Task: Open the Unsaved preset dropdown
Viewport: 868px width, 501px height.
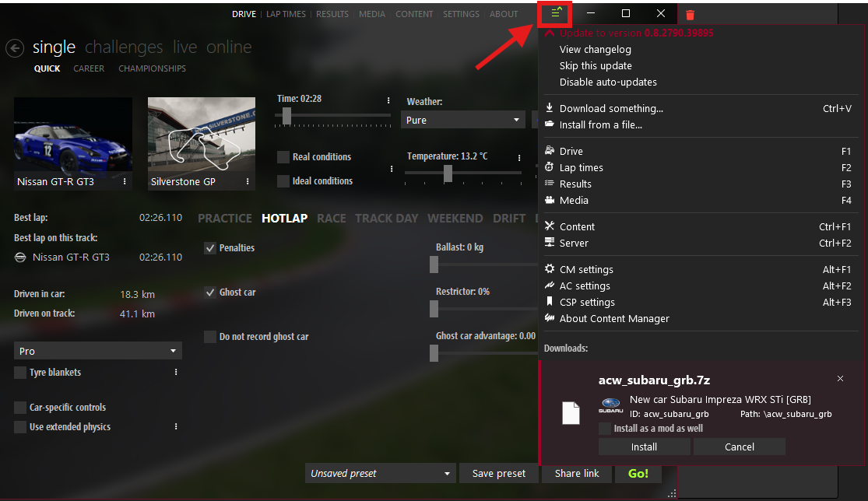Action: point(381,473)
